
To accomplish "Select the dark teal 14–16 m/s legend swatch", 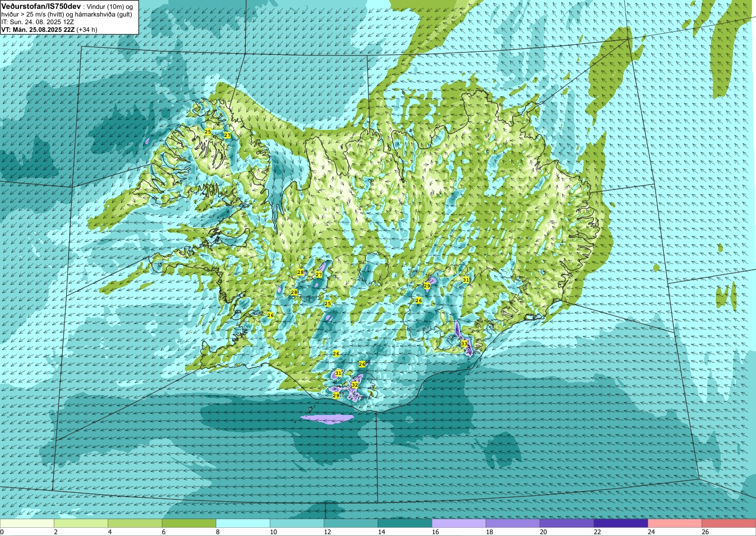I will tap(405, 524).
